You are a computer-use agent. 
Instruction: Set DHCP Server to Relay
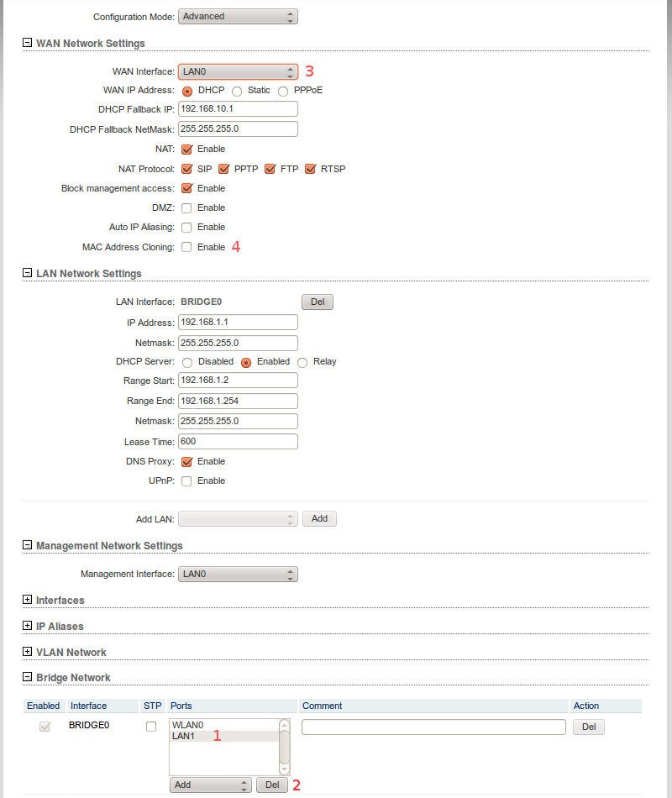pos(302,362)
